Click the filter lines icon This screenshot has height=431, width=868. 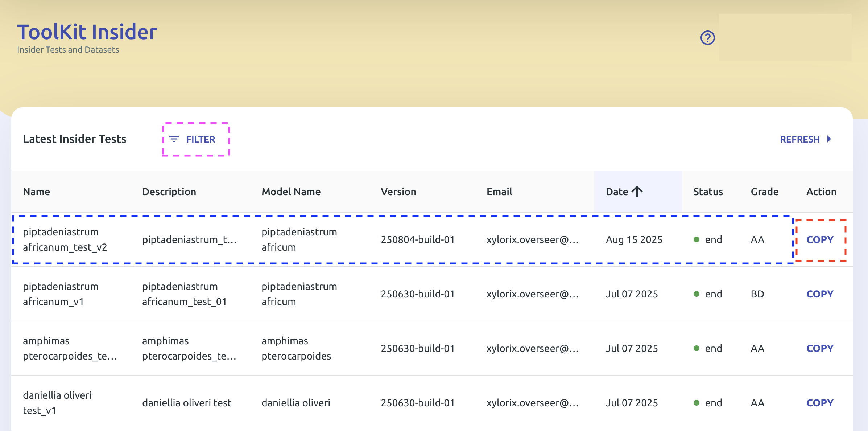tap(174, 139)
